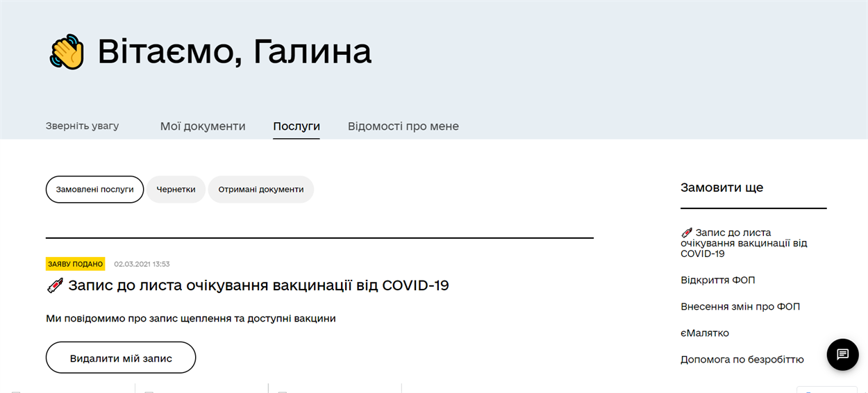Open the єМалятко service link
Viewport: 868px width, 393px height.
click(705, 333)
